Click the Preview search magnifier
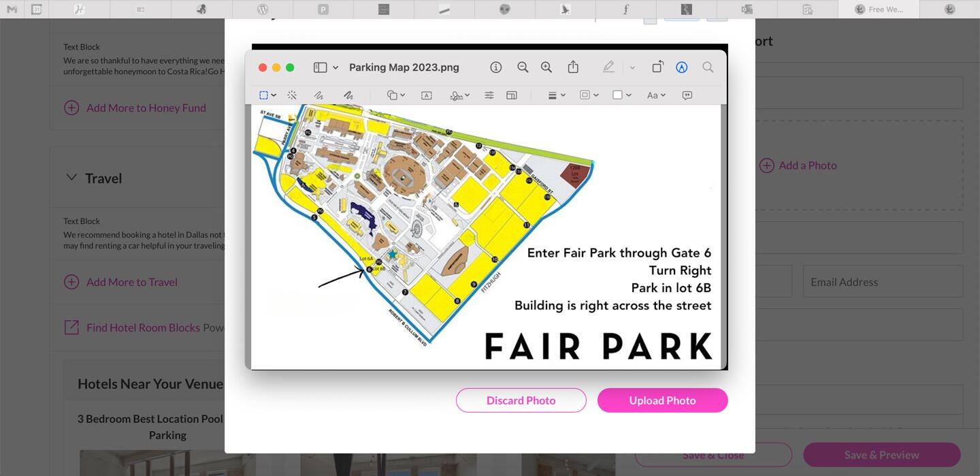The height and width of the screenshot is (476, 980). [x=708, y=67]
